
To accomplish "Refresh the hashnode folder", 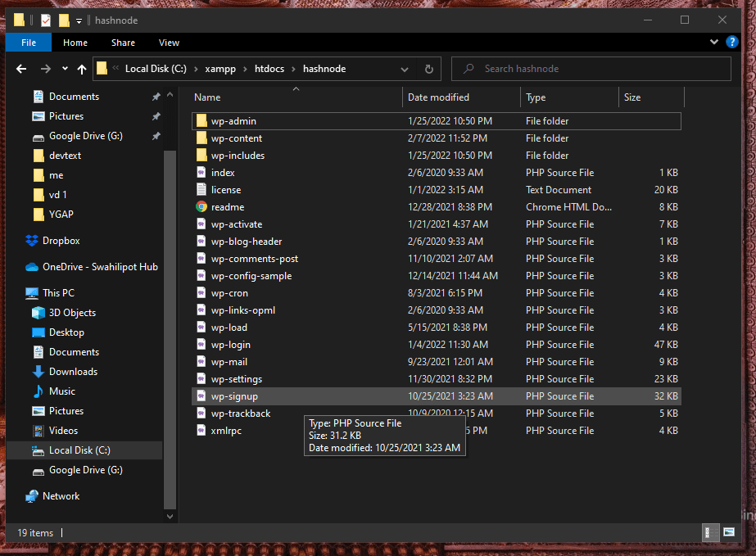I will coord(428,69).
